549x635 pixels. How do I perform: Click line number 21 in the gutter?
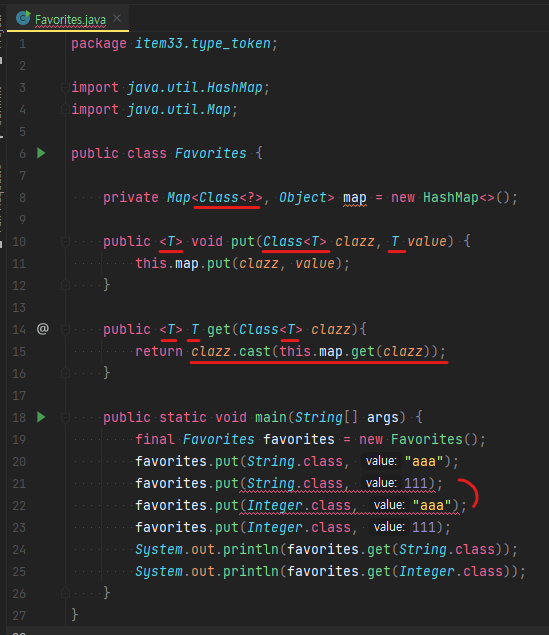tap(19, 484)
